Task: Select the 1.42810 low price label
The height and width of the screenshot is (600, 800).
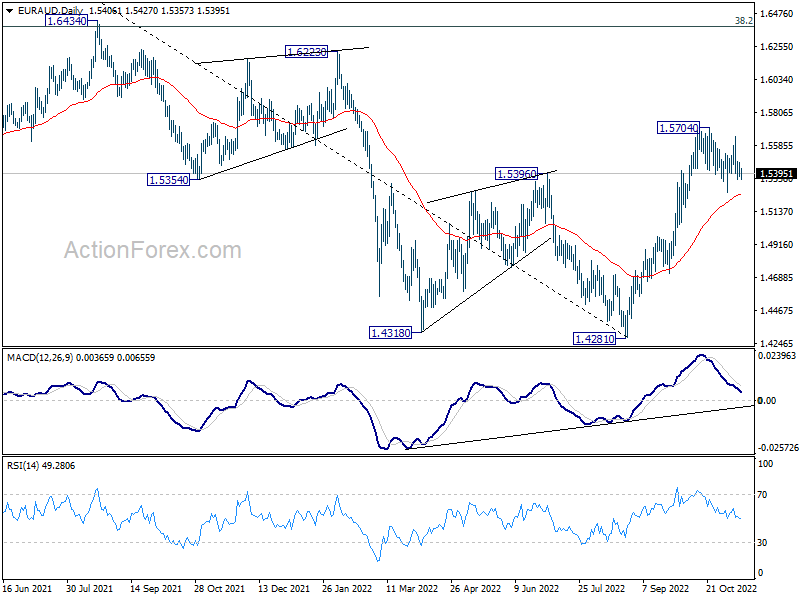Action: pyautogui.click(x=595, y=338)
